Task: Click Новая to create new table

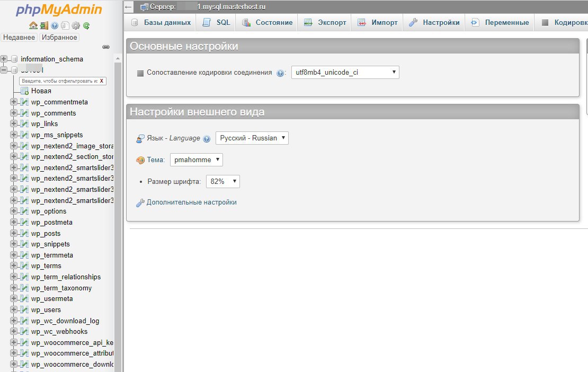Action: (41, 91)
